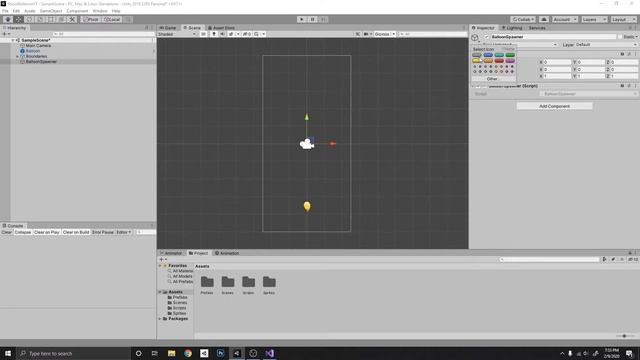Click Other in the Select Icon popup
Screen dimensions: 640x360
pos(492,79)
